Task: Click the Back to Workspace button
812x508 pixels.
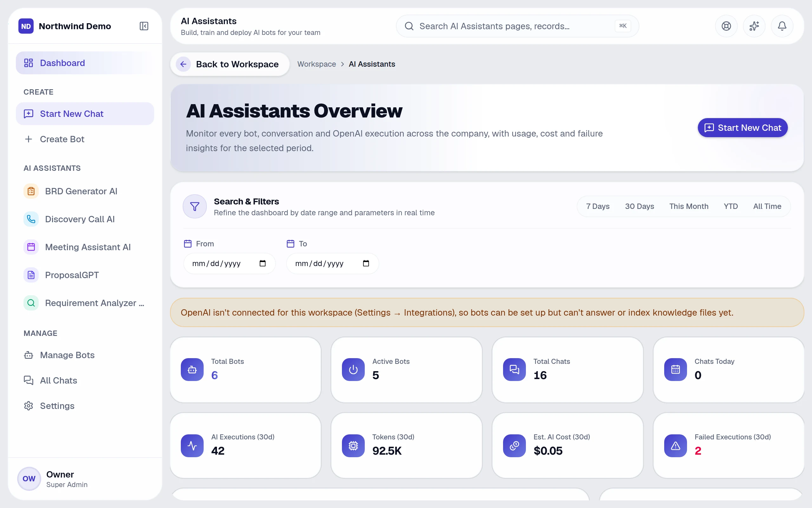Action: click(x=230, y=64)
